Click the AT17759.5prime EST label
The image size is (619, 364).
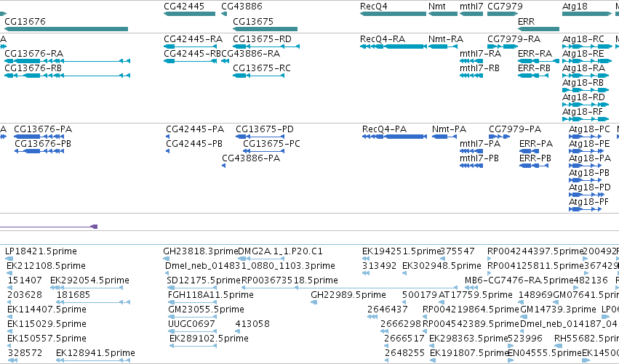click(476, 295)
